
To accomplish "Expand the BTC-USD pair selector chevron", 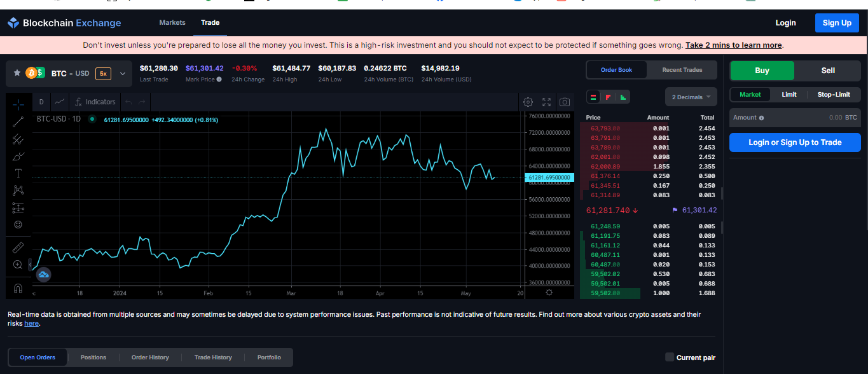I will click(122, 73).
